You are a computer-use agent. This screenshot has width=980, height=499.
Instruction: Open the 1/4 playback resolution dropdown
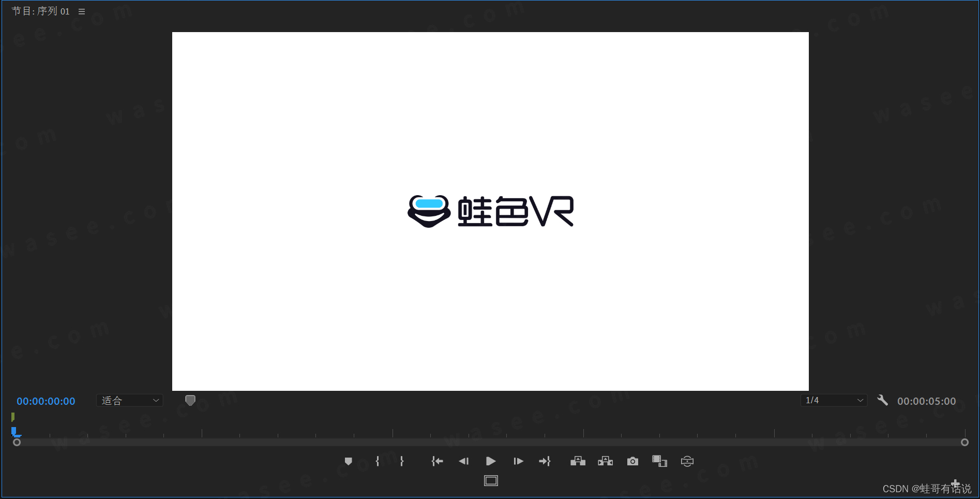point(834,400)
